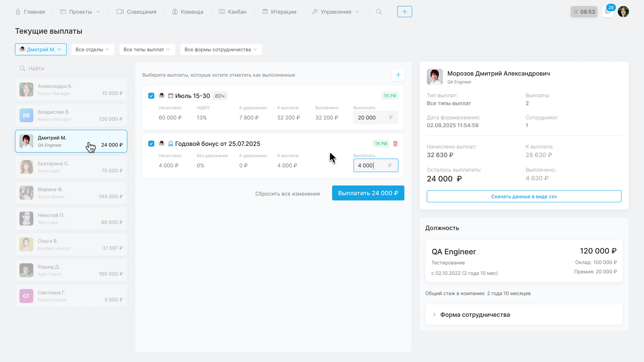Screen dimensions: 644x362
Task: Click the 24 000 ₽ remaining amount
Action: coord(444,179)
